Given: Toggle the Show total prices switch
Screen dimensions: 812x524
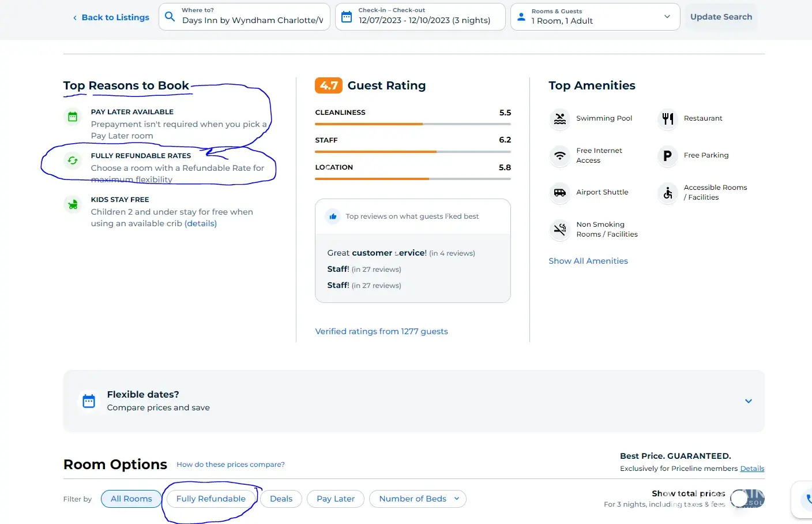Looking at the screenshot, I should pos(746,499).
